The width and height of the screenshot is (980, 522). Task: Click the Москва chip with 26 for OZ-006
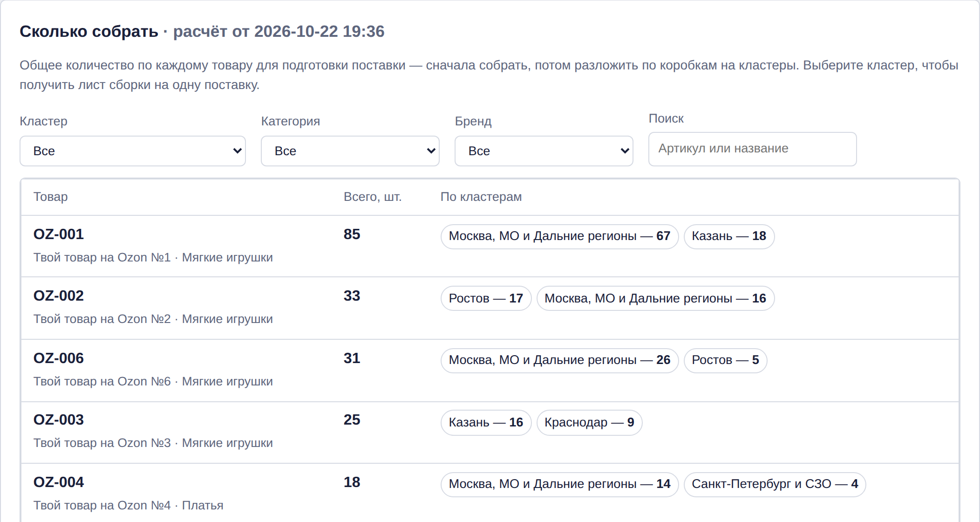(x=559, y=360)
